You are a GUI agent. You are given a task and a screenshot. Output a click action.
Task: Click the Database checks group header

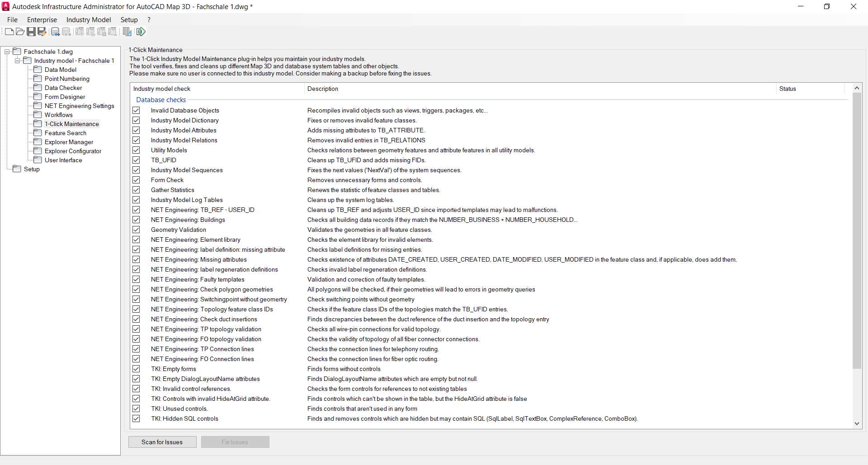pos(161,100)
